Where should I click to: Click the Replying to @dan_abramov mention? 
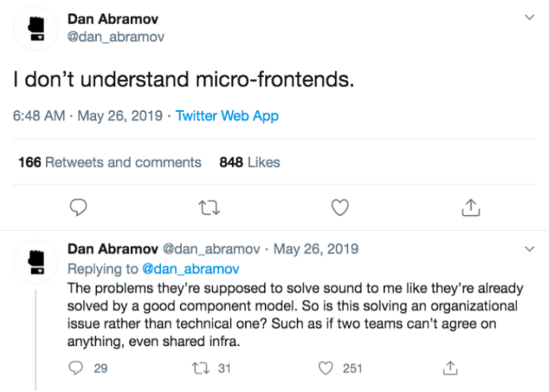pyautogui.click(x=190, y=269)
